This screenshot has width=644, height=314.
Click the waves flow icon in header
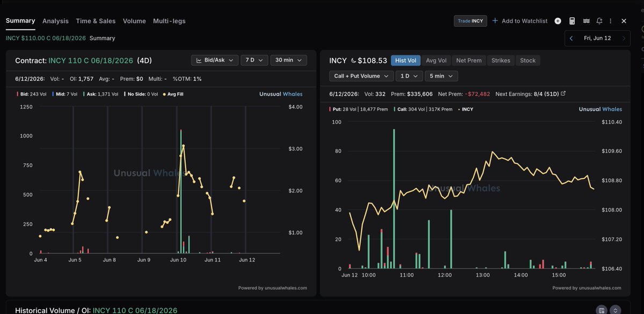point(586,21)
